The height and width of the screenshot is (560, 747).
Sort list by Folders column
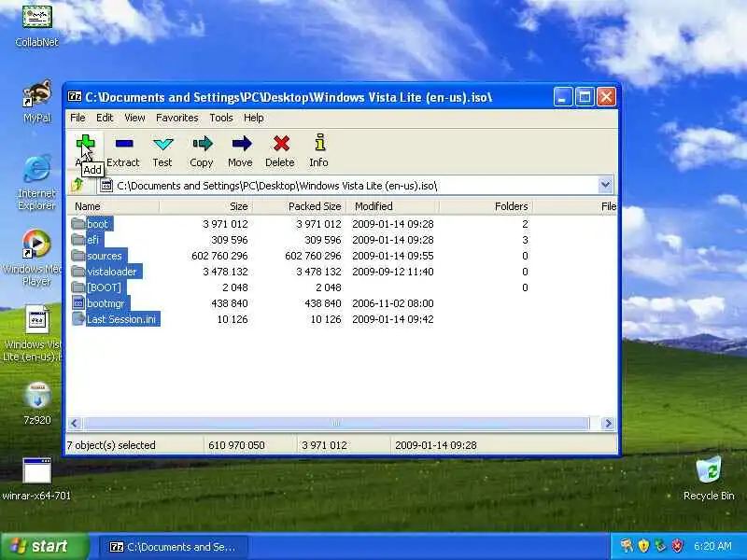click(x=486, y=206)
